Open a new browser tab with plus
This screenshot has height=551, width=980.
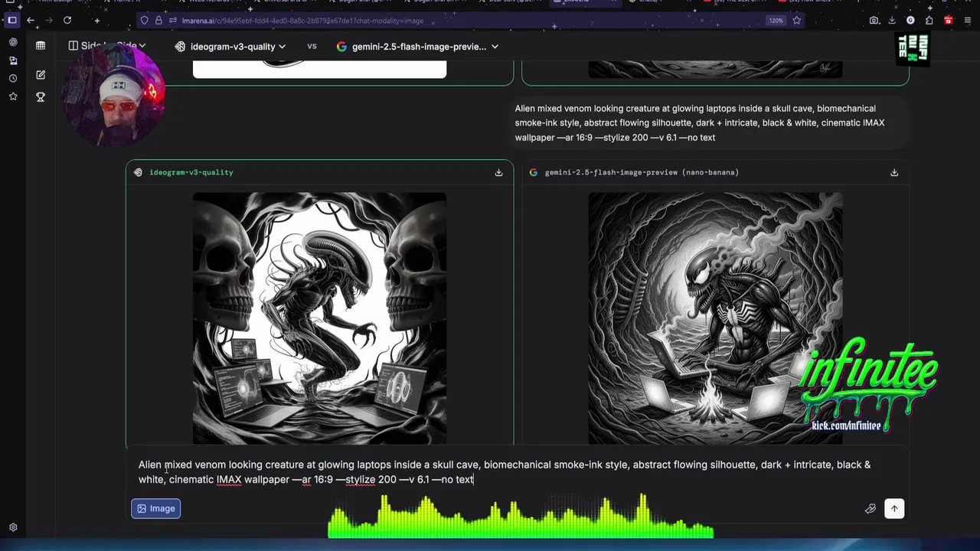click(x=96, y=21)
